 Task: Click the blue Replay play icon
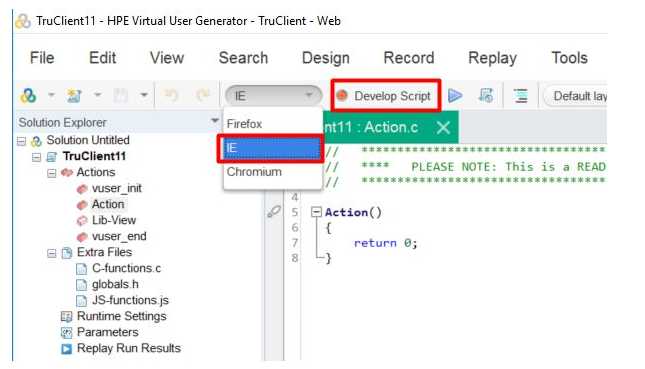click(x=455, y=95)
